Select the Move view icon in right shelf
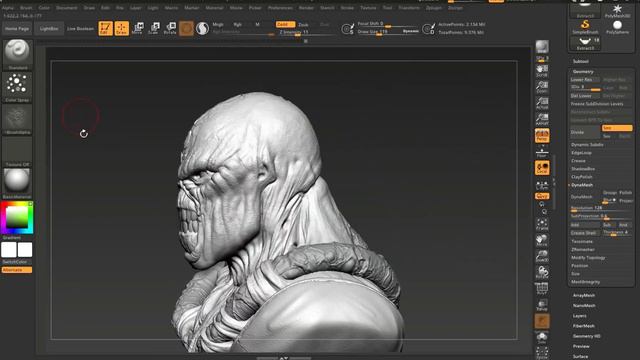The height and width of the screenshot is (360, 640). click(542, 240)
